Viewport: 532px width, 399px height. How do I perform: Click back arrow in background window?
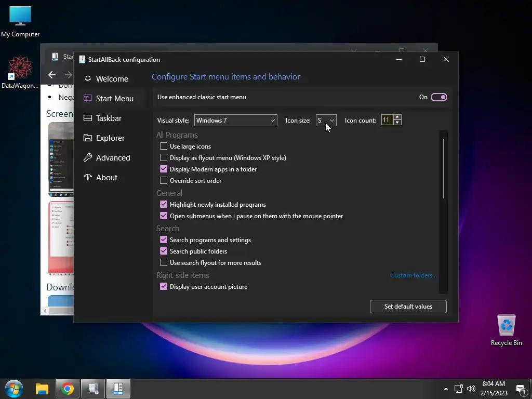(x=52, y=75)
